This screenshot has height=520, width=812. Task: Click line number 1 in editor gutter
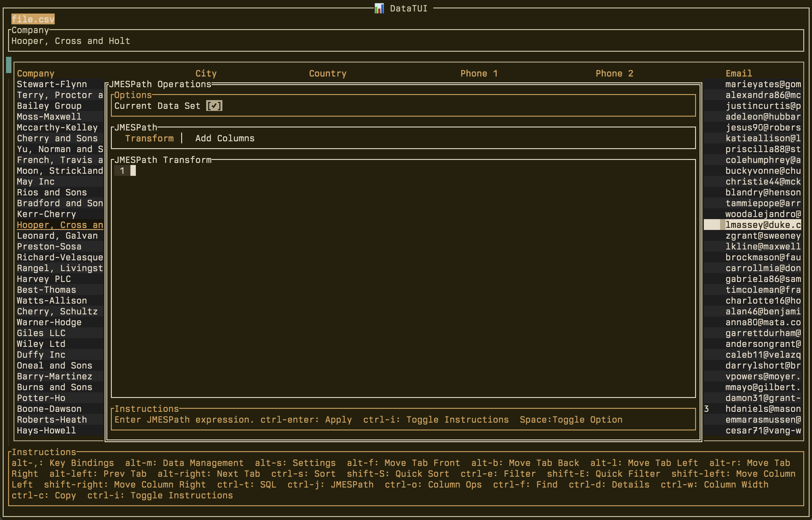coord(122,171)
